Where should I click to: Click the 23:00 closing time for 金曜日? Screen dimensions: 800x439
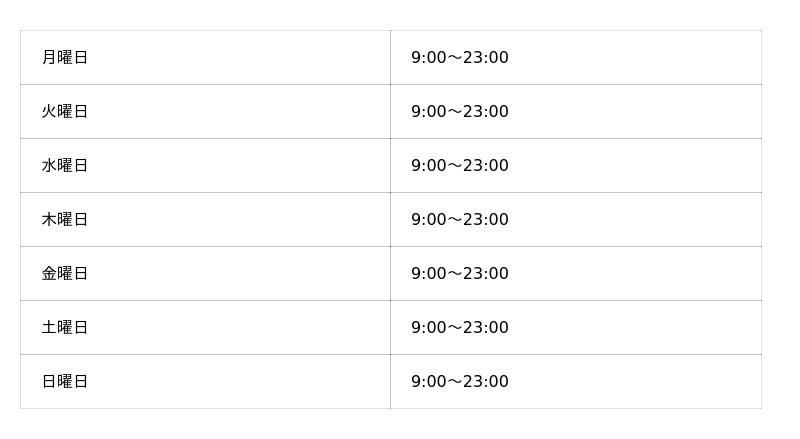tap(486, 274)
